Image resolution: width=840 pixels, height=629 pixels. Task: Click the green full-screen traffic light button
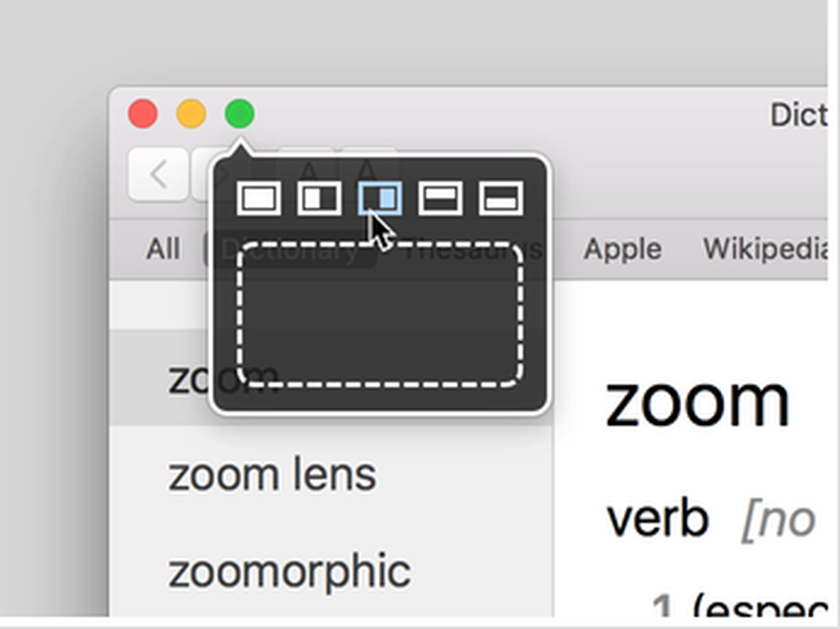click(238, 112)
